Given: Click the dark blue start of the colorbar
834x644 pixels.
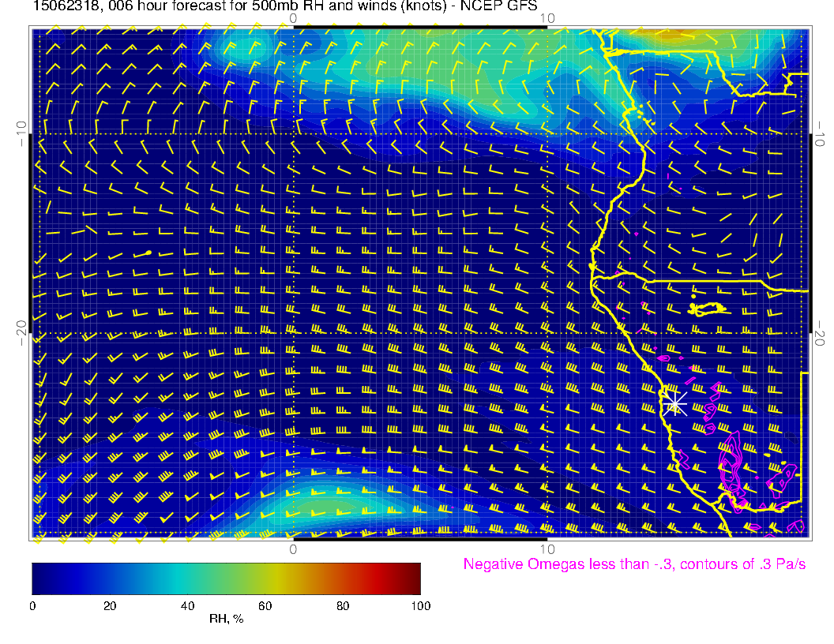Looking at the screenshot, I should tap(39, 578).
